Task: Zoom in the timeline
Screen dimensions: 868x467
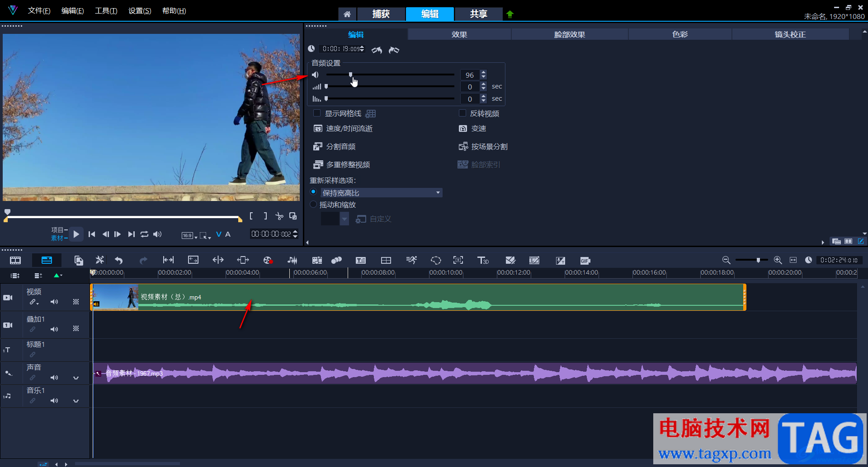Action: (778, 260)
